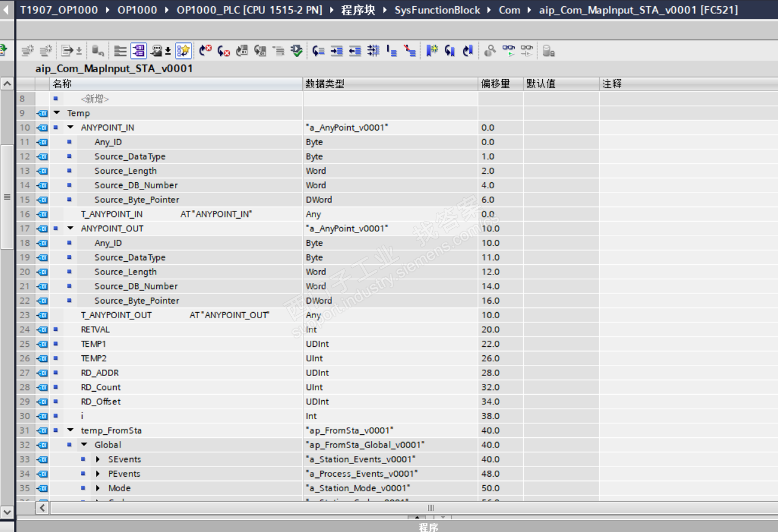Click the tag icon on the TEMP1 row
778x532 pixels.
tap(42, 344)
